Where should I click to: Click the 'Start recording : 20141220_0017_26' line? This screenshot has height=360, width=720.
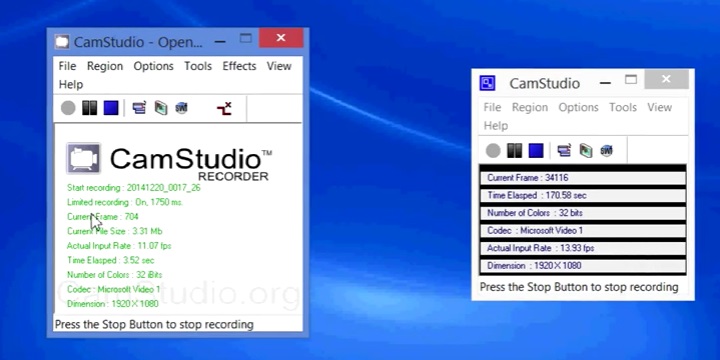[134, 188]
